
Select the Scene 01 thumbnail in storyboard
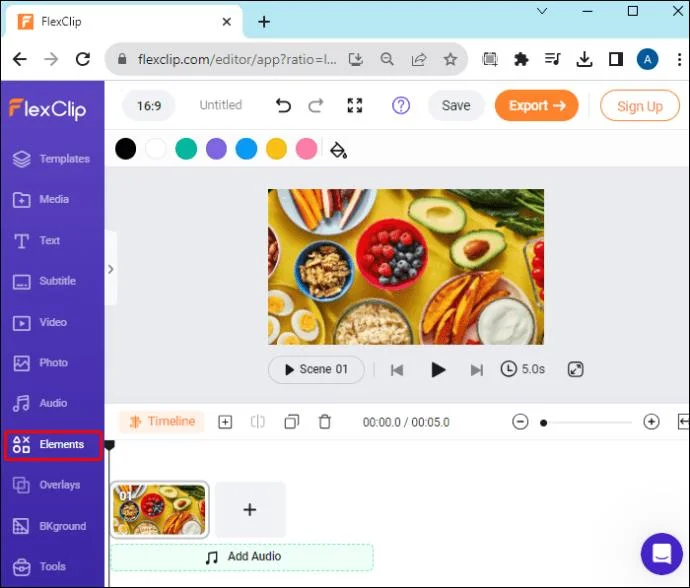(x=159, y=510)
